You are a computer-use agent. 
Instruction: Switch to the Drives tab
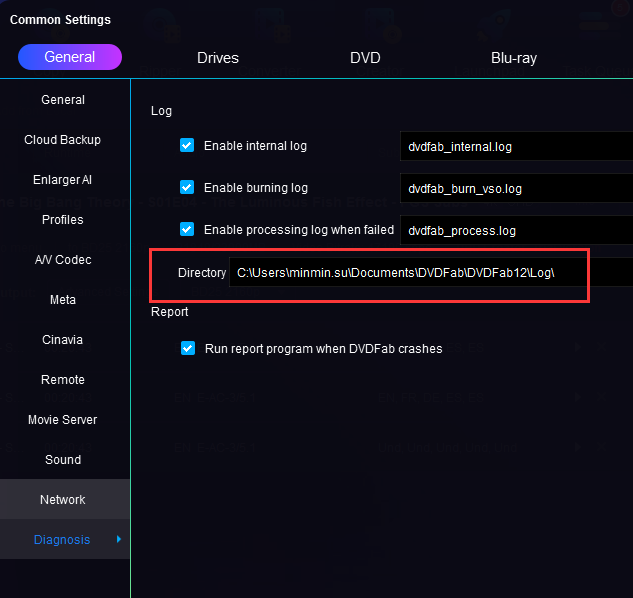pyautogui.click(x=217, y=58)
